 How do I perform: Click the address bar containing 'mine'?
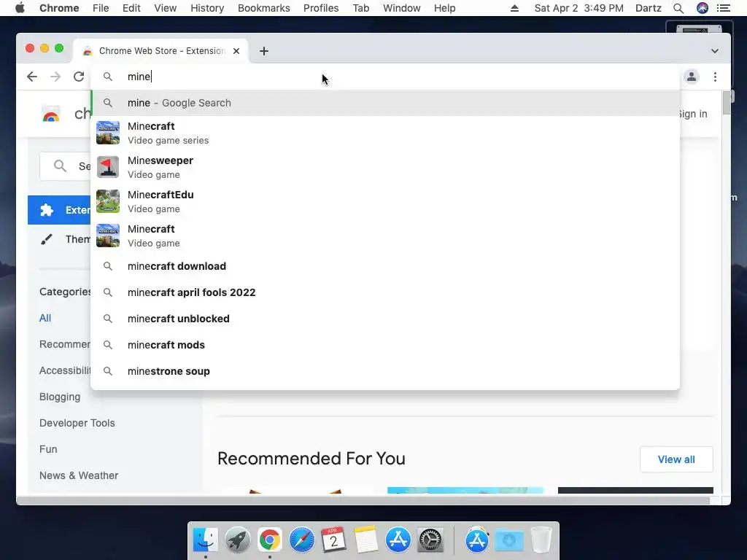pyautogui.click(x=385, y=77)
